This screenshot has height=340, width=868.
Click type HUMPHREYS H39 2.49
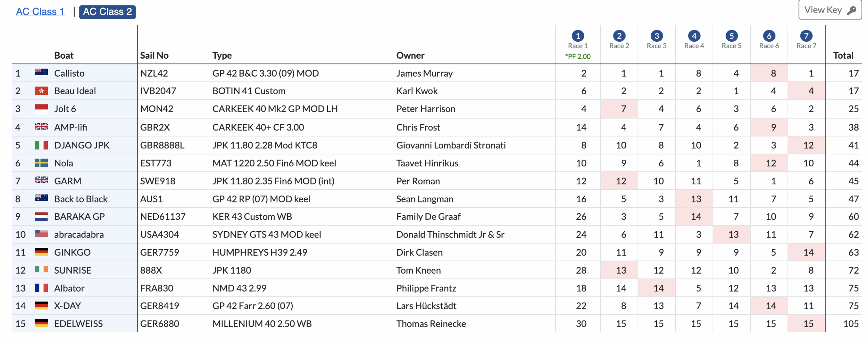pyautogui.click(x=260, y=253)
